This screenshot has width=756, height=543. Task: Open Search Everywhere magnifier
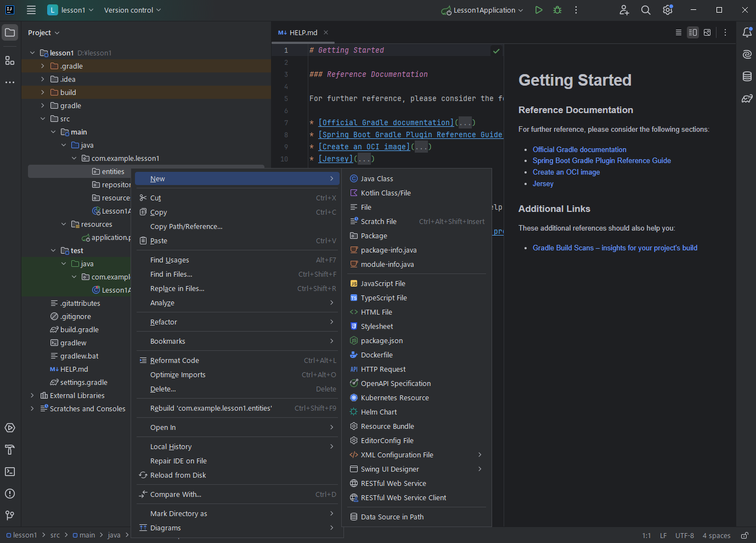click(x=646, y=10)
